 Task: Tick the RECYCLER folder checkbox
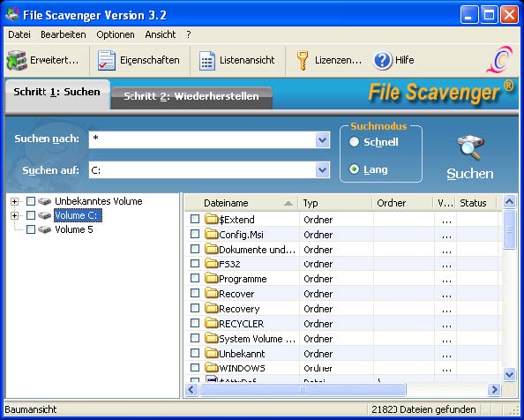click(x=195, y=323)
